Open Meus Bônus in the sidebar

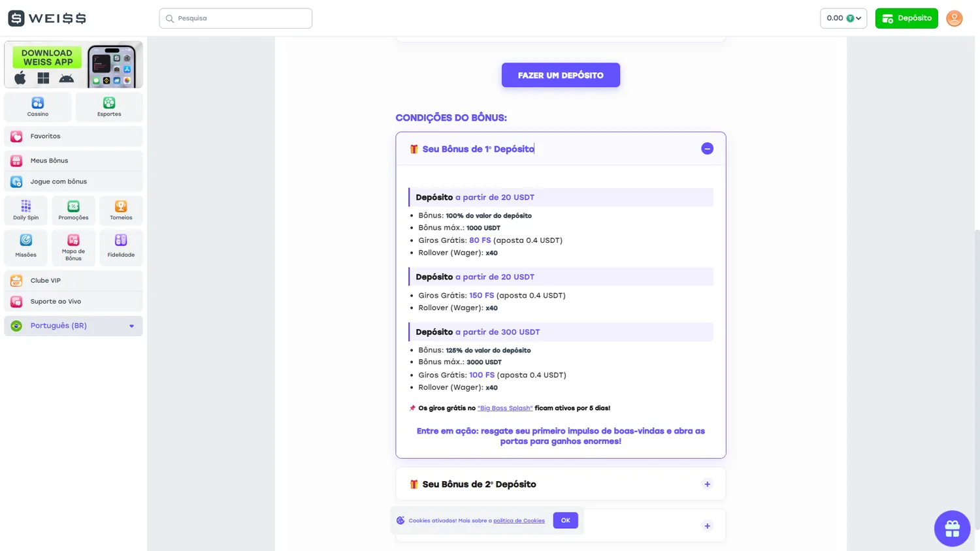coord(73,161)
